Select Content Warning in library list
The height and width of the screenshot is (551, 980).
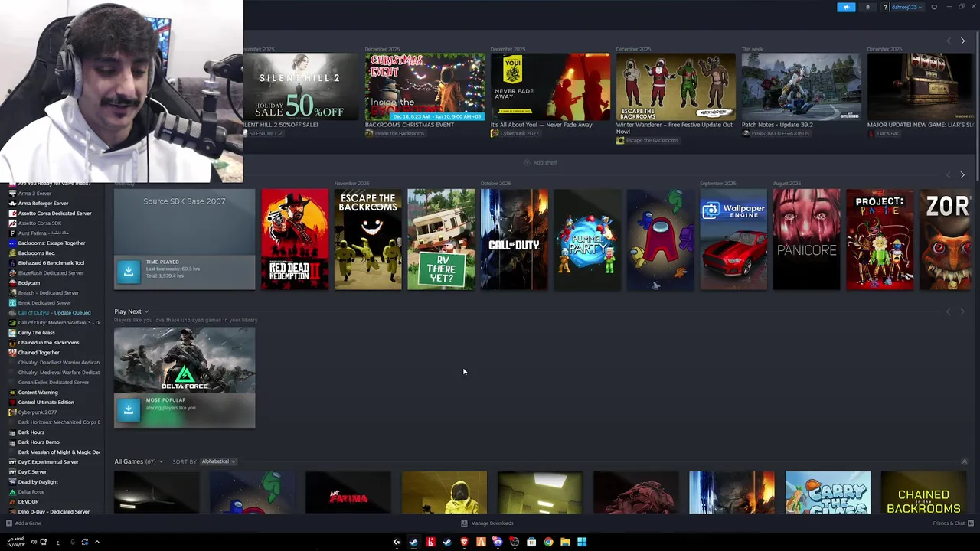(38, 393)
